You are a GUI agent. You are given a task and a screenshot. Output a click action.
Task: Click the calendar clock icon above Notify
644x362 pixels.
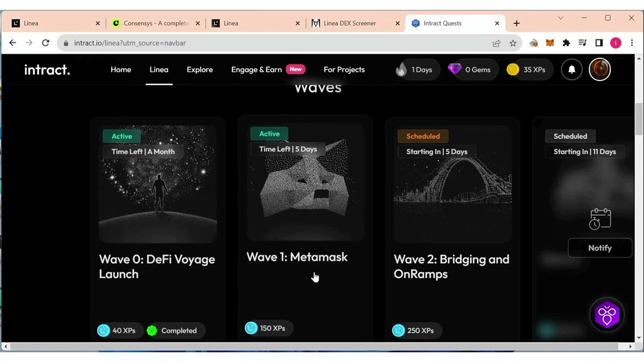click(x=600, y=219)
